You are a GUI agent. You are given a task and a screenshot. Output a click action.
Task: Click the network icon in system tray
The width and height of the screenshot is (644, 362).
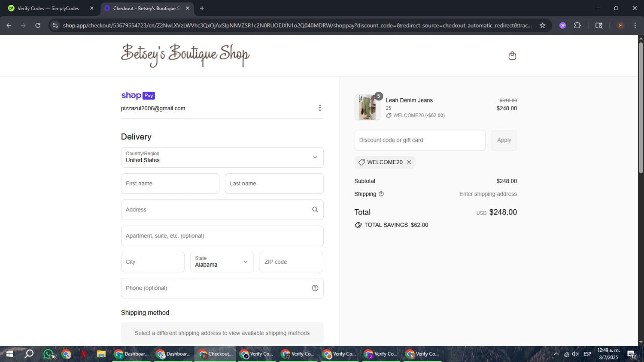(x=566, y=354)
